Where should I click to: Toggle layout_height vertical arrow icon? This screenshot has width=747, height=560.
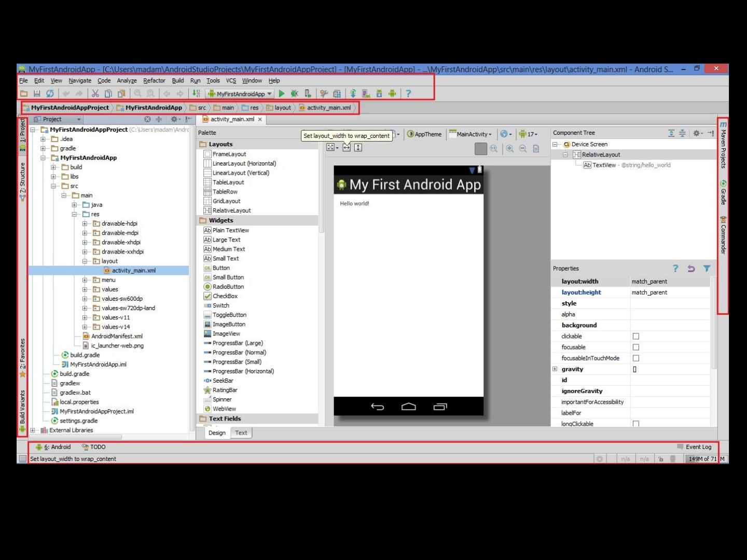[x=358, y=148]
